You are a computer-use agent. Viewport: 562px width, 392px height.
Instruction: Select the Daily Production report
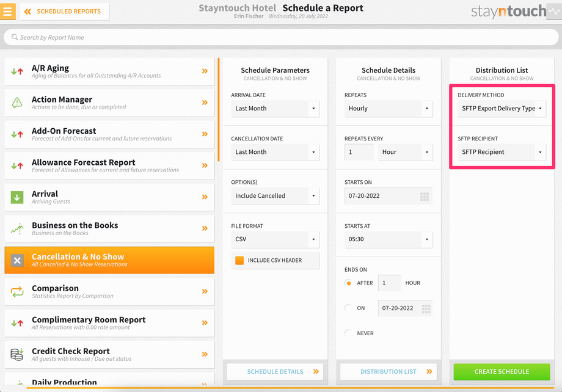[109, 379]
